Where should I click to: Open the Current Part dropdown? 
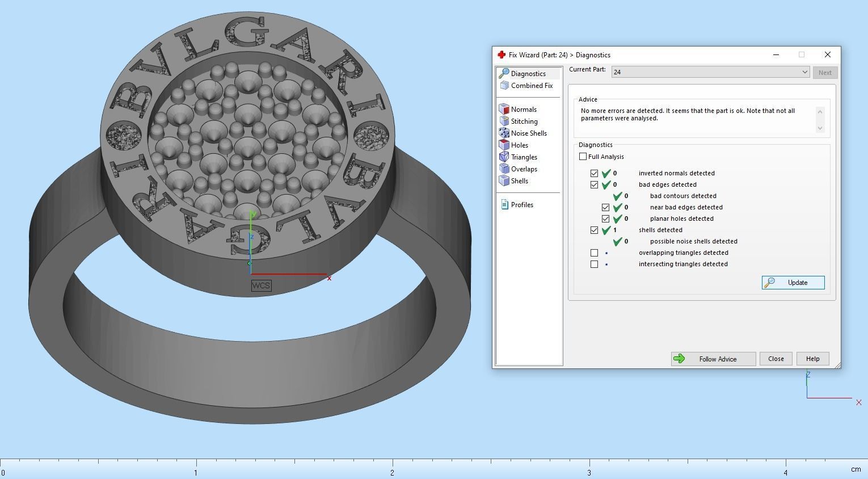[x=710, y=72]
